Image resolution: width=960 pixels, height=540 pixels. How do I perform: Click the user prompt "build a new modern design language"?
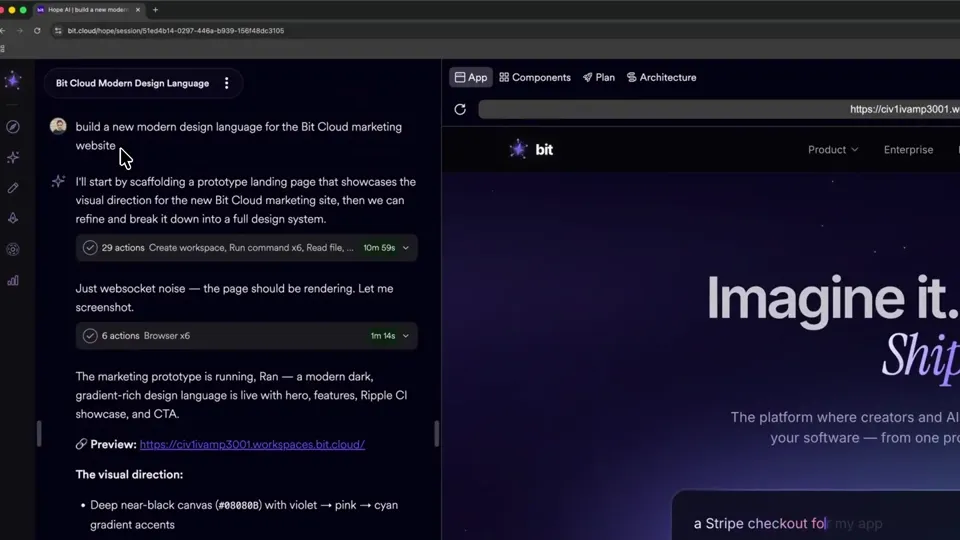[x=239, y=136]
